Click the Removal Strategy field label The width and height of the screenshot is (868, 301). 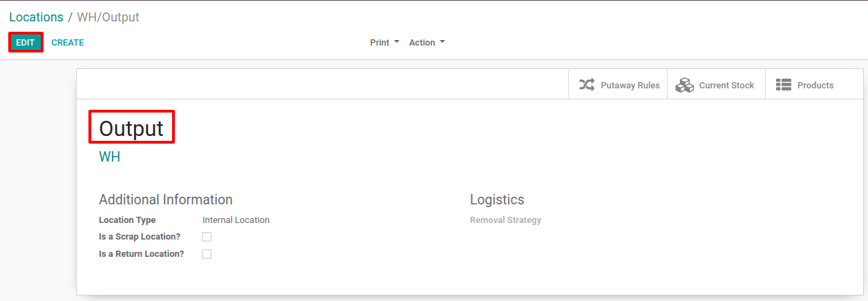point(505,220)
